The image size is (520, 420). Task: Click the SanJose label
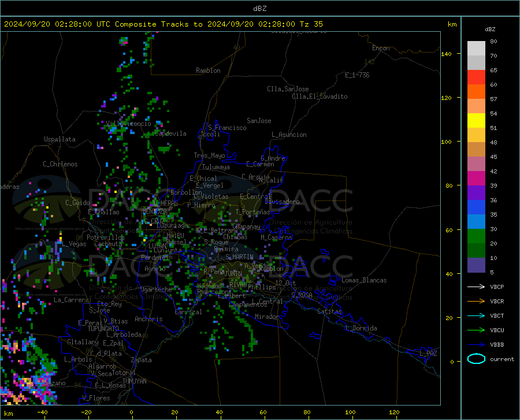point(259,121)
